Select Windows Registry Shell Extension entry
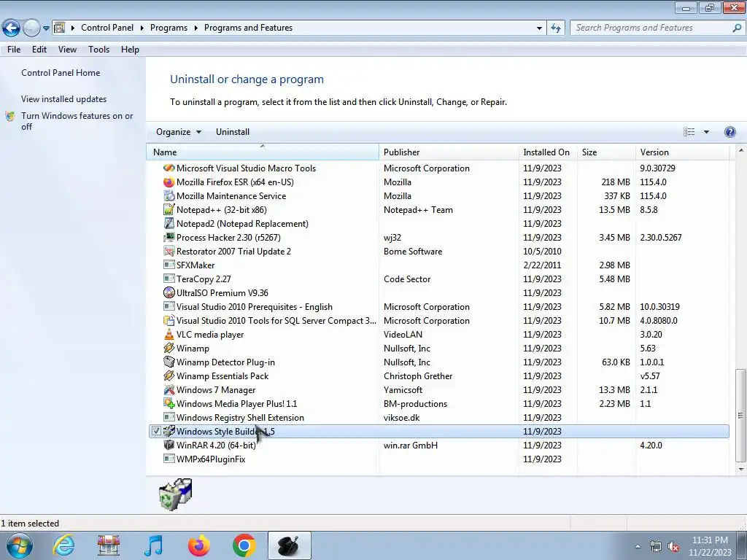The height and width of the screenshot is (560, 747). (438, 418)
